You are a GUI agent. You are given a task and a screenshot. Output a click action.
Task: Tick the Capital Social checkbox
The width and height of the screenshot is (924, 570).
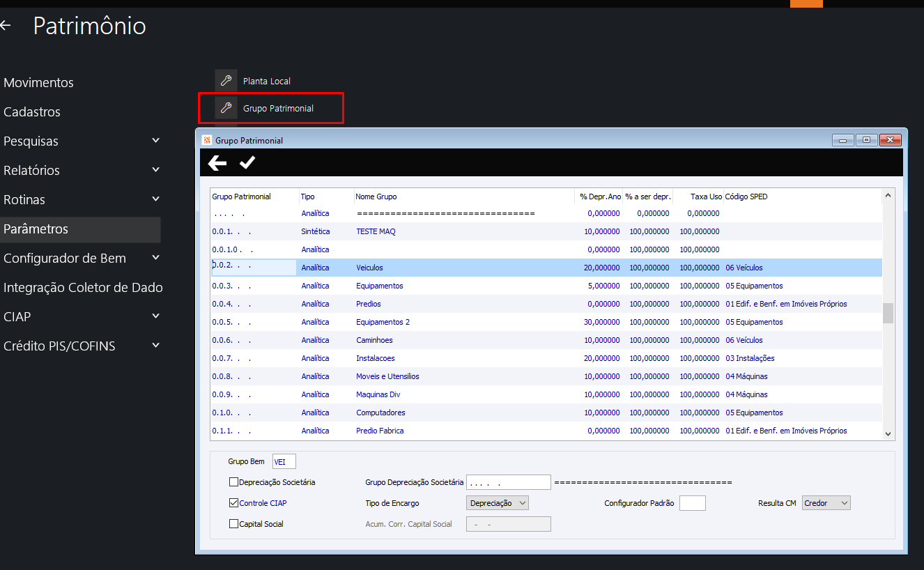233,524
